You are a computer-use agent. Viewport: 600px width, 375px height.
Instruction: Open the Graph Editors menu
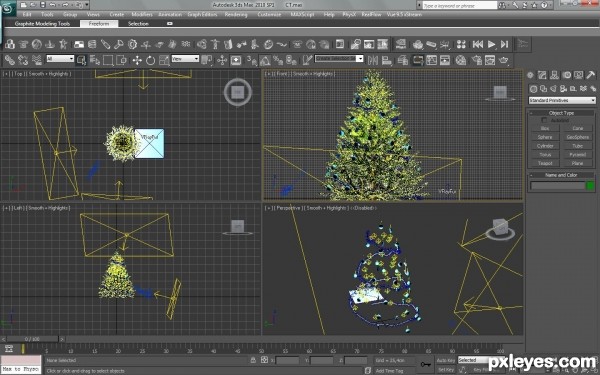pos(202,15)
